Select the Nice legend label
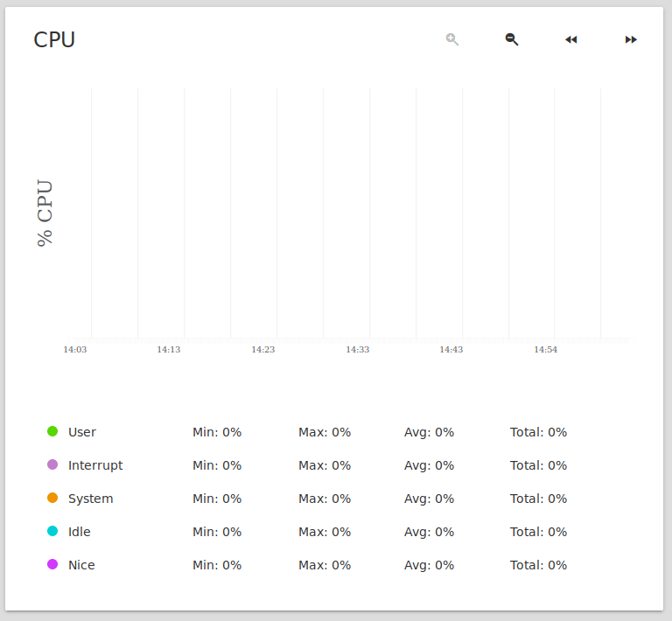The height and width of the screenshot is (621, 672). pos(82,565)
